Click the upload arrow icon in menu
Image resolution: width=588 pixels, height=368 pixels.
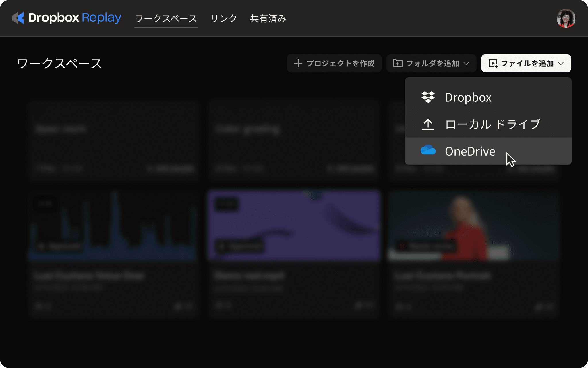tap(428, 124)
